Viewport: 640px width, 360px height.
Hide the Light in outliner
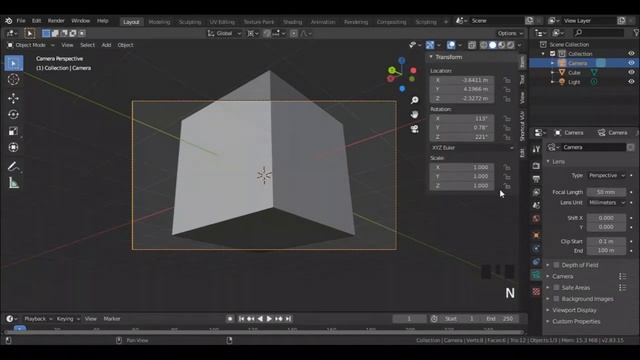click(x=631, y=82)
